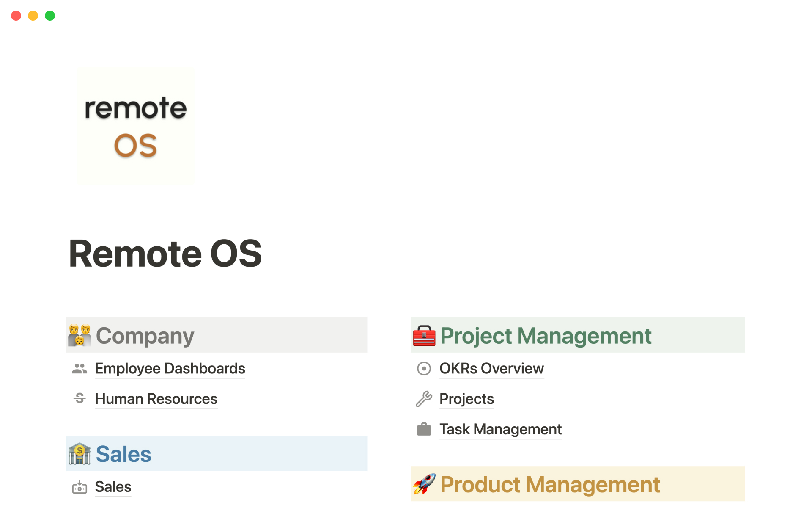
Task: Open the Projects page link
Action: (x=466, y=399)
